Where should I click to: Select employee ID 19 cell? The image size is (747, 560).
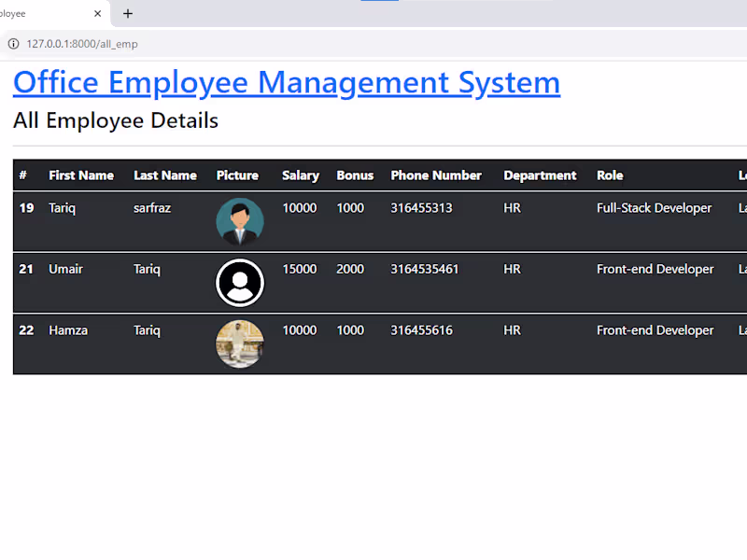tap(27, 208)
